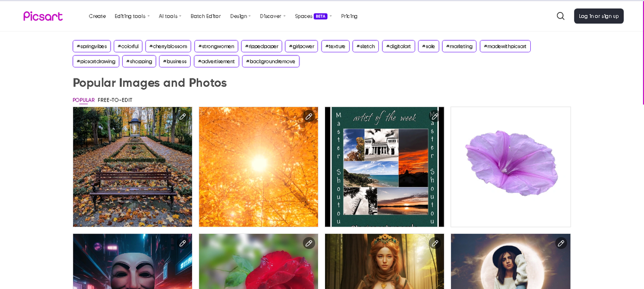Expand the Editing tools dropdown
The image size is (644, 289).
[132, 16]
